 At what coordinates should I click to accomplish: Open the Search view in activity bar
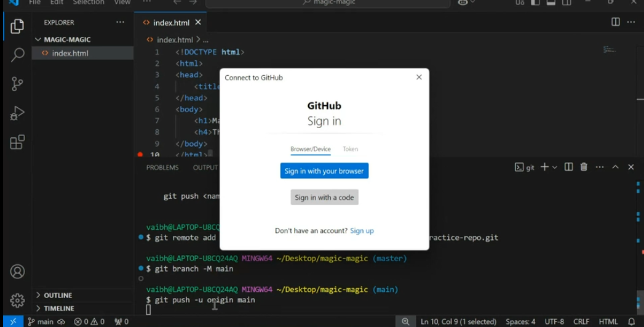(x=17, y=55)
